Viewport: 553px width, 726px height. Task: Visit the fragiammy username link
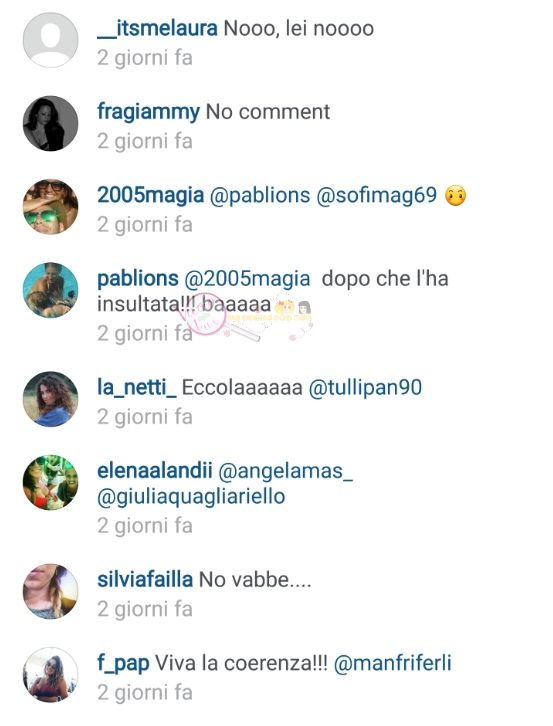tap(148, 112)
